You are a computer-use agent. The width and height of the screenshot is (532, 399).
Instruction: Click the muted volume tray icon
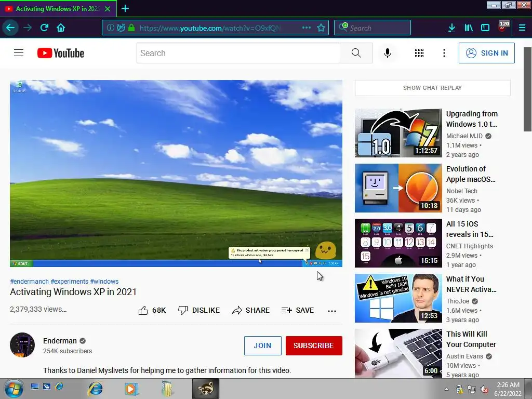[485, 389]
